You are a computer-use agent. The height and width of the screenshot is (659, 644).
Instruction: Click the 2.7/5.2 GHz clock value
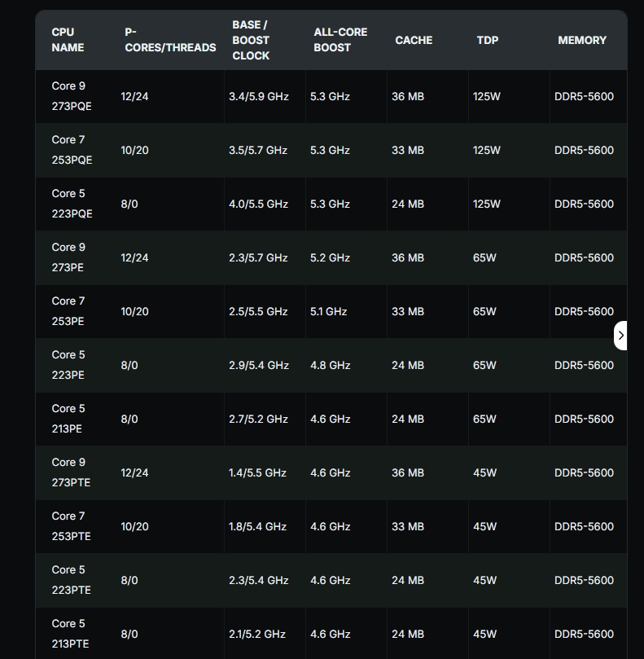pyautogui.click(x=258, y=420)
